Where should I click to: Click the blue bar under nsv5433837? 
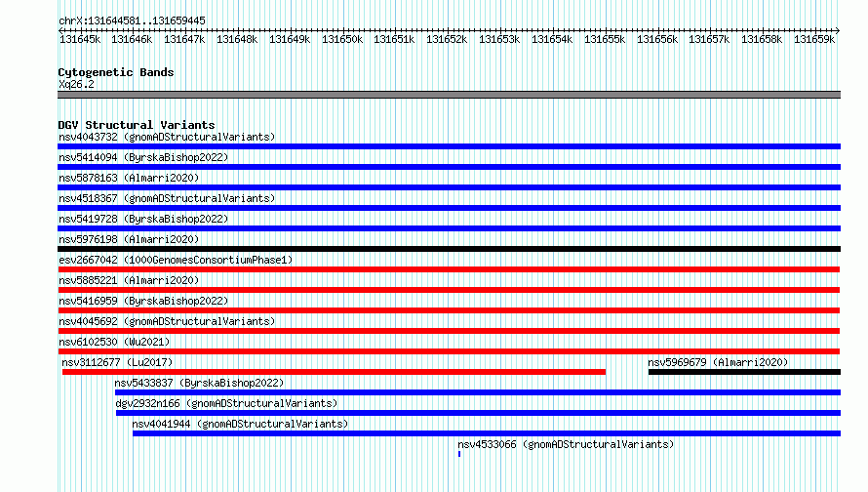pos(478,392)
